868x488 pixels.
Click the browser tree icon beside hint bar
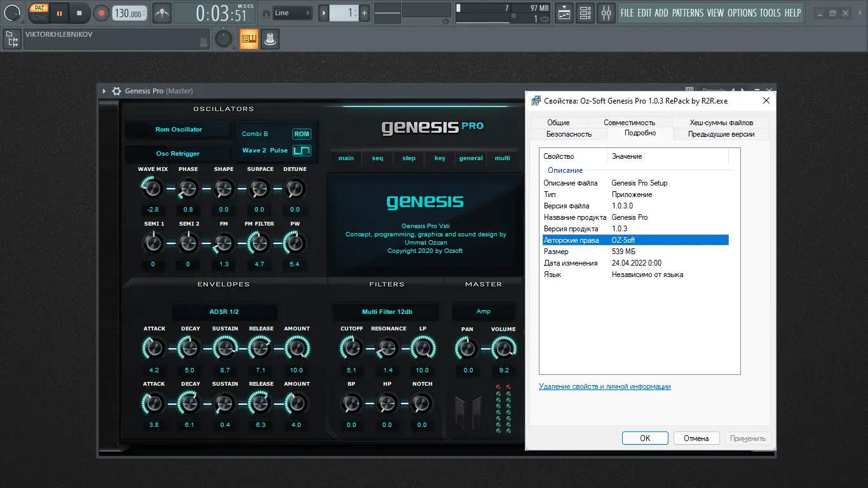[x=12, y=39]
